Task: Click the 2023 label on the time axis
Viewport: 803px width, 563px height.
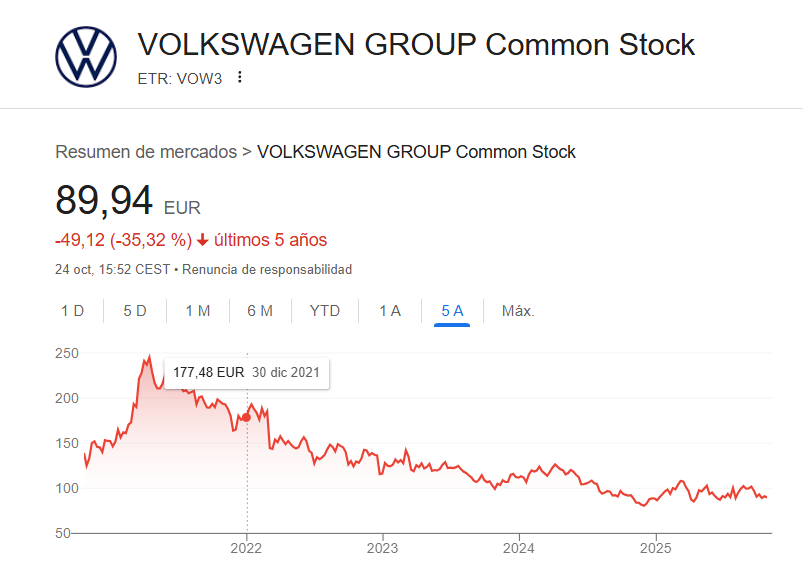Action: click(x=383, y=548)
